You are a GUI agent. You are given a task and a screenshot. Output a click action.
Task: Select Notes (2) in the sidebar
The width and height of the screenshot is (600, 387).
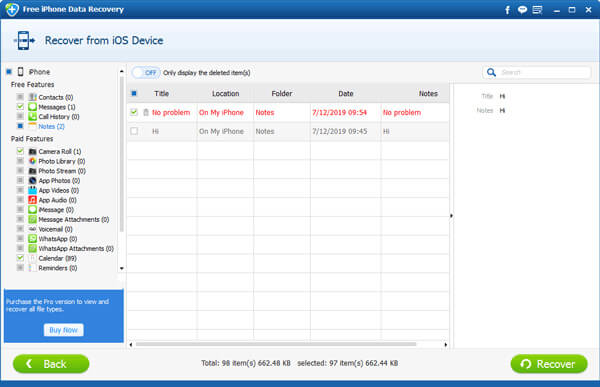coord(51,126)
